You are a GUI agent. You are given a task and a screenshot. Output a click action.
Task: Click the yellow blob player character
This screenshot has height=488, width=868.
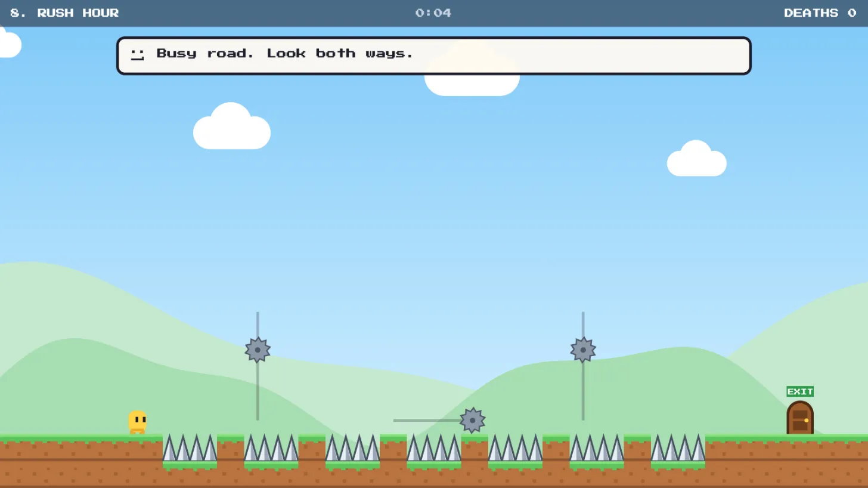[137, 422]
